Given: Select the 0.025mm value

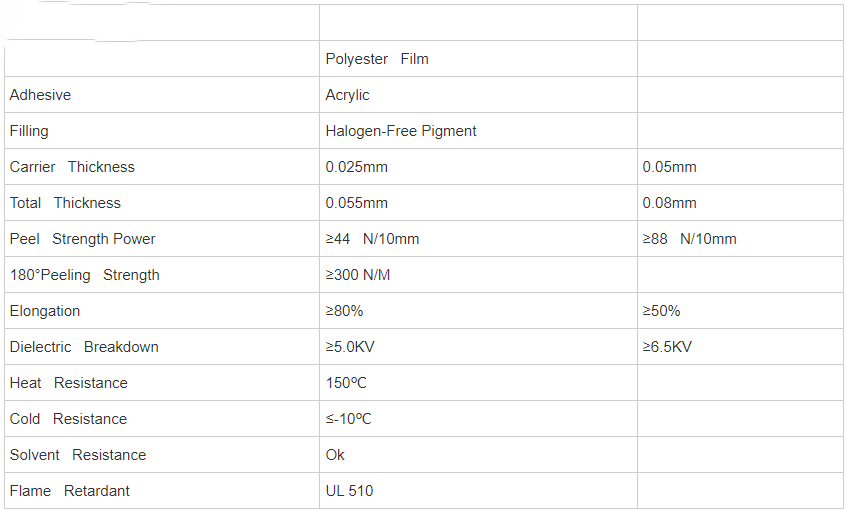Looking at the screenshot, I should (x=356, y=167).
